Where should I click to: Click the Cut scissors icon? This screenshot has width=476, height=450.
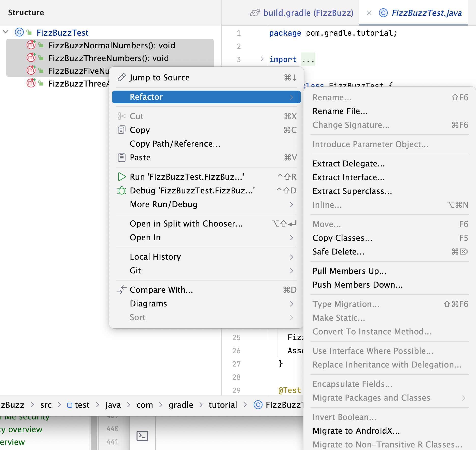click(x=121, y=116)
